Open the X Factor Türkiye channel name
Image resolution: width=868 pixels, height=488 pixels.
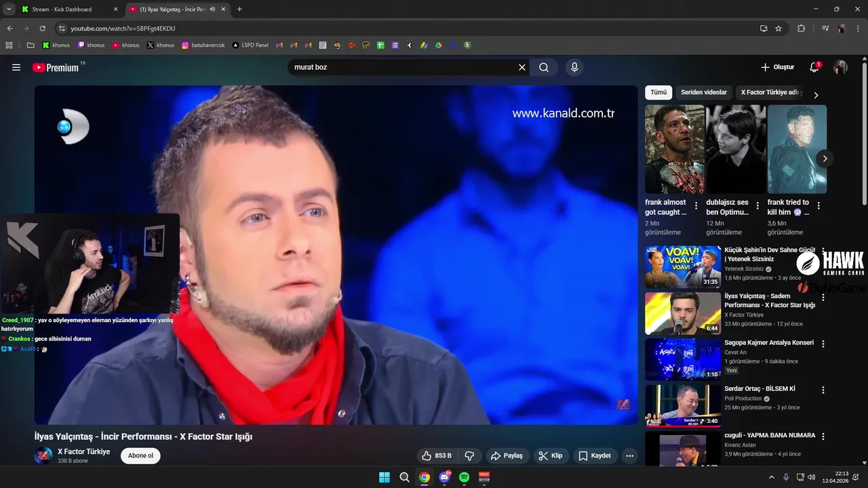pyautogui.click(x=83, y=451)
